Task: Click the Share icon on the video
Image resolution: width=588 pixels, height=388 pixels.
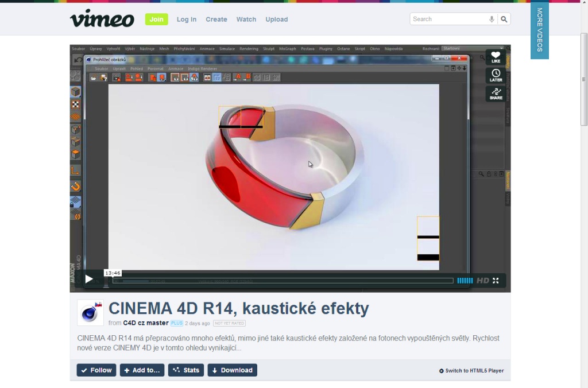Action: 496,94
